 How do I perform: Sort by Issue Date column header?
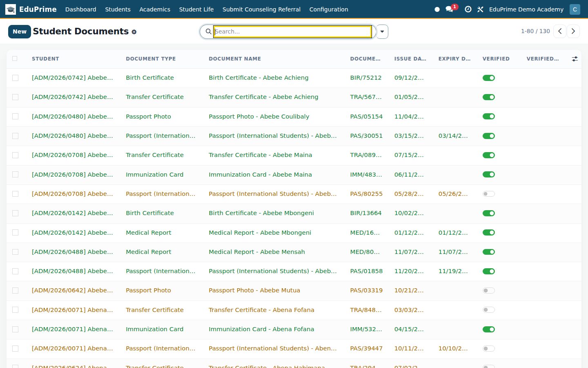click(x=410, y=59)
